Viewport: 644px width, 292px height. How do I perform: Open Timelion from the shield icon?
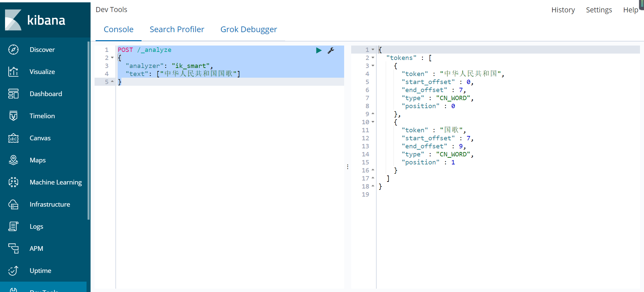pyautogui.click(x=13, y=116)
